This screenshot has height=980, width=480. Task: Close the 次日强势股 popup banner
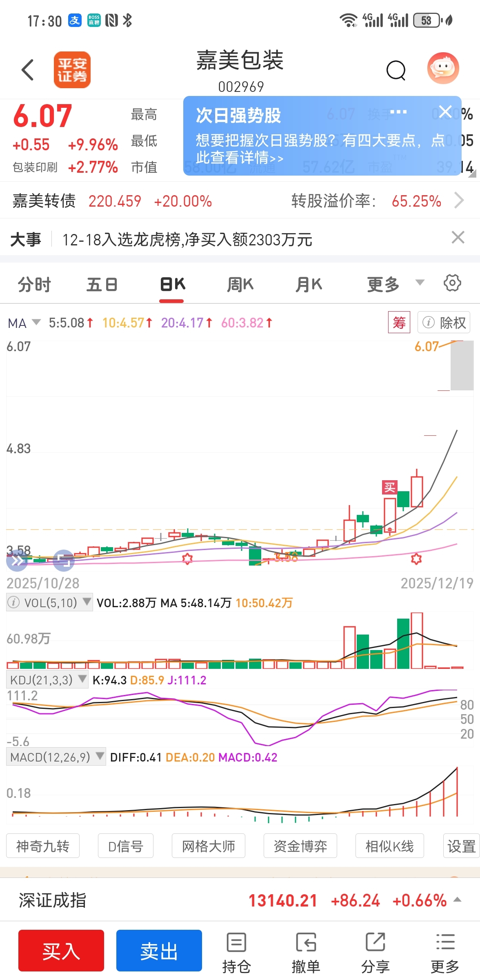coord(445,111)
